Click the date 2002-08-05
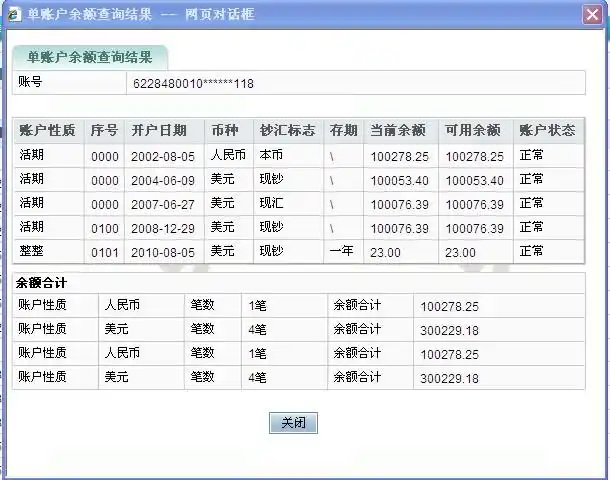The height and width of the screenshot is (480, 610). tap(163, 157)
